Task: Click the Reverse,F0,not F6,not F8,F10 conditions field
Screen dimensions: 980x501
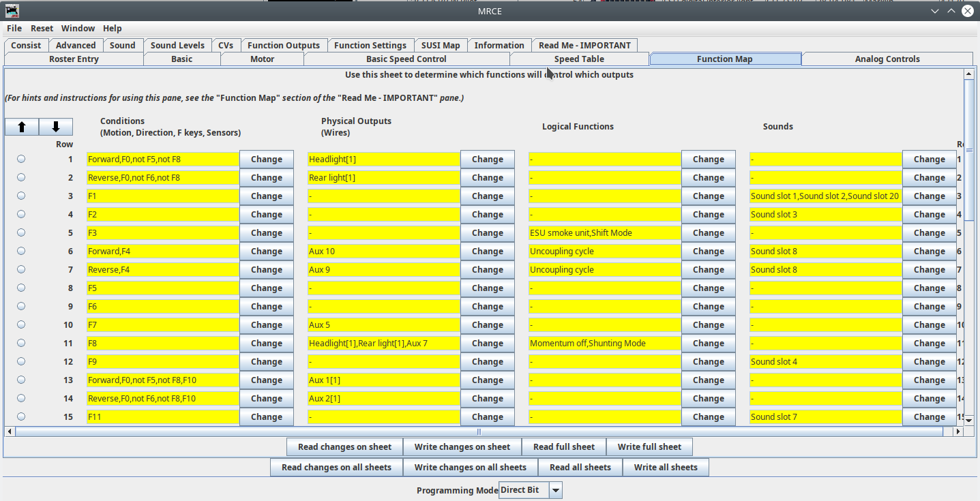Action: (x=163, y=399)
